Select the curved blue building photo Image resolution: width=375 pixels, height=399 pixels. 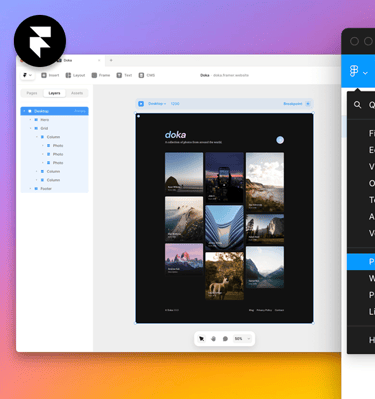point(224,228)
